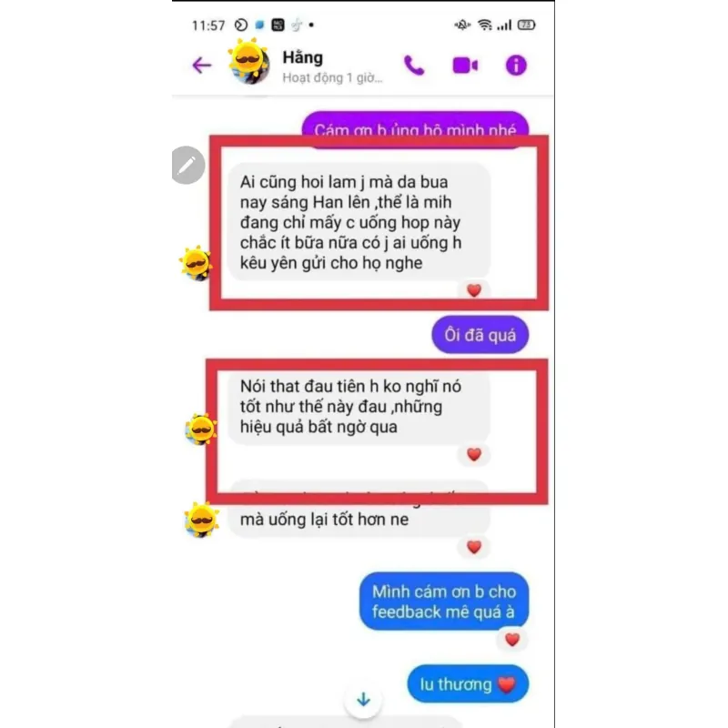
Task: Open Hằng's profile picture in header
Action: 248,63
